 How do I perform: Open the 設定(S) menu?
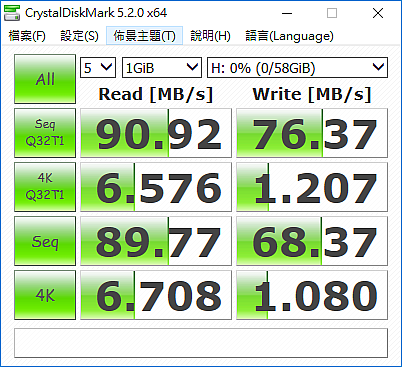[x=79, y=36]
